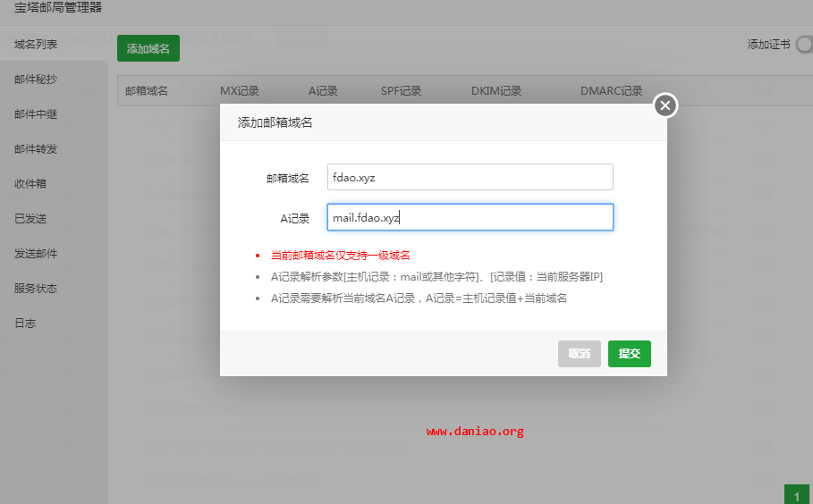Toggle the 添加证书 switch

point(805,45)
